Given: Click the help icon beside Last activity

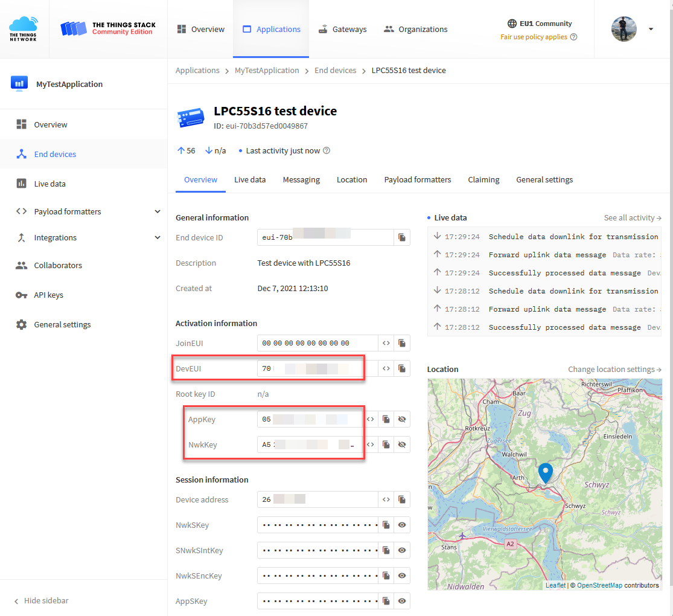Looking at the screenshot, I should (x=327, y=151).
